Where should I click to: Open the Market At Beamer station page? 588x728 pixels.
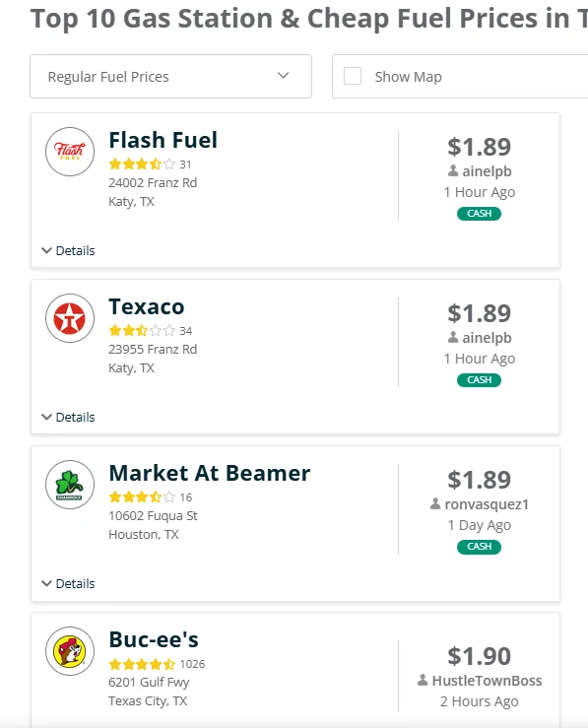tap(210, 473)
